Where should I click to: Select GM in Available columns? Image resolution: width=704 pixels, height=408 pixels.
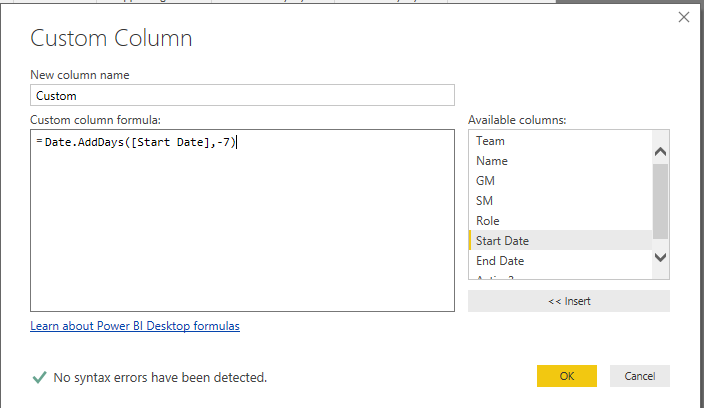point(560,181)
